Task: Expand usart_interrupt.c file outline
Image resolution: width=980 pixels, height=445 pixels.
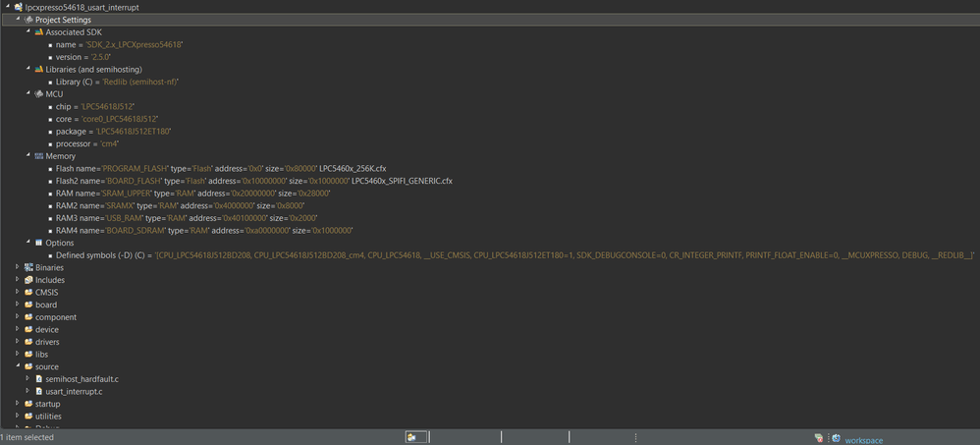Action: (x=28, y=391)
